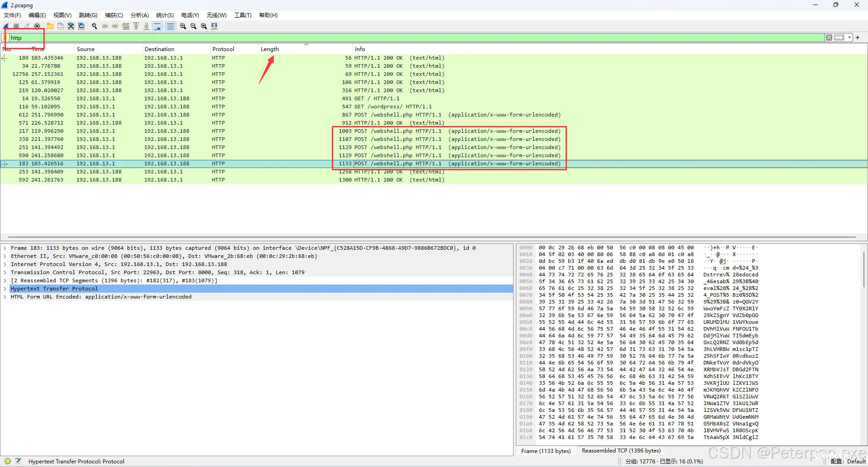
Task: Jump to the last packet
Action: tap(146, 26)
